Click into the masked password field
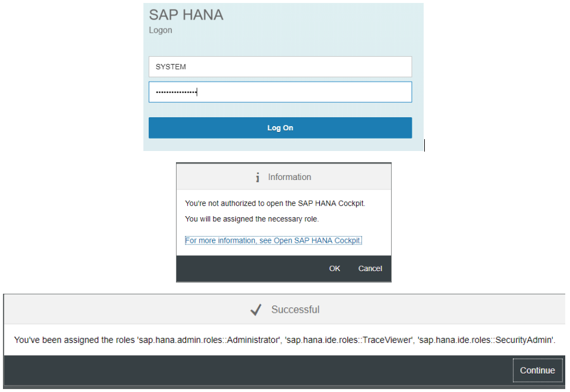 click(280, 92)
